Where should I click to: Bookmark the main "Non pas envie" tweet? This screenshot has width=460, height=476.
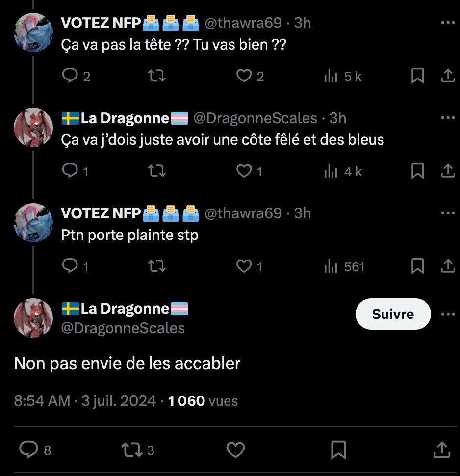point(339,449)
